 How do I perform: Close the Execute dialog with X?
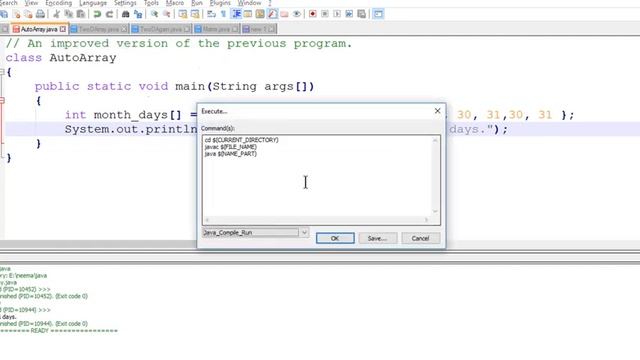click(438, 111)
